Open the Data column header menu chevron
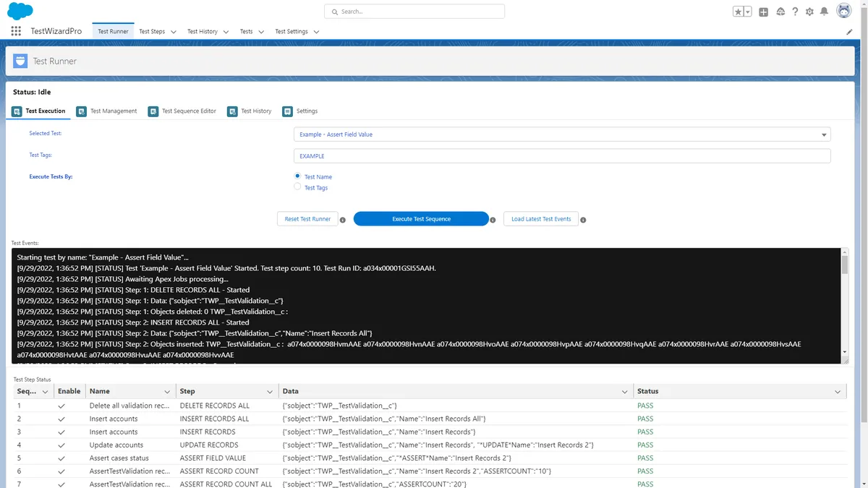The height and width of the screenshot is (488, 868). point(625,392)
